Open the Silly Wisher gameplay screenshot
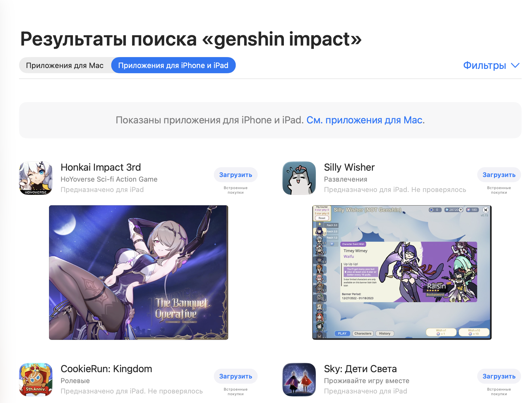The width and height of the screenshot is (532, 403). point(402,272)
